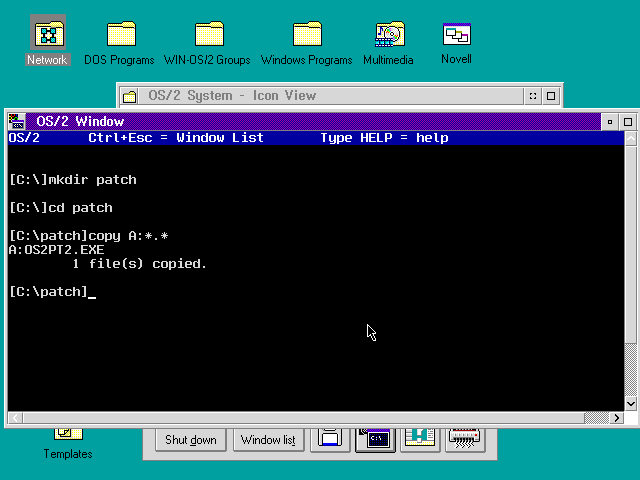Click the shredder icon in LaunchPad
This screenshot has height=480, width=640.
465,440
